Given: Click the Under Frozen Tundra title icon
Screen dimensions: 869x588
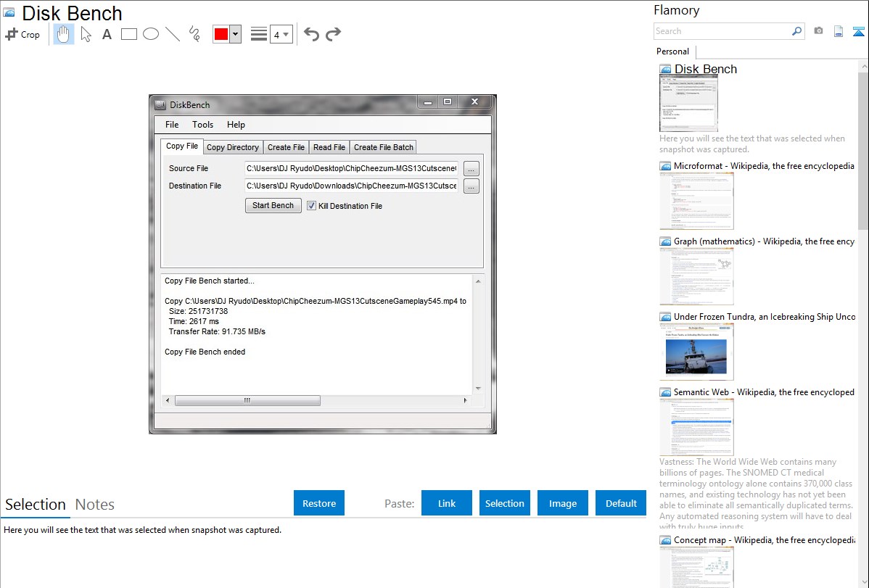Looking at the screenshot, I should click(x=665, y=316).
